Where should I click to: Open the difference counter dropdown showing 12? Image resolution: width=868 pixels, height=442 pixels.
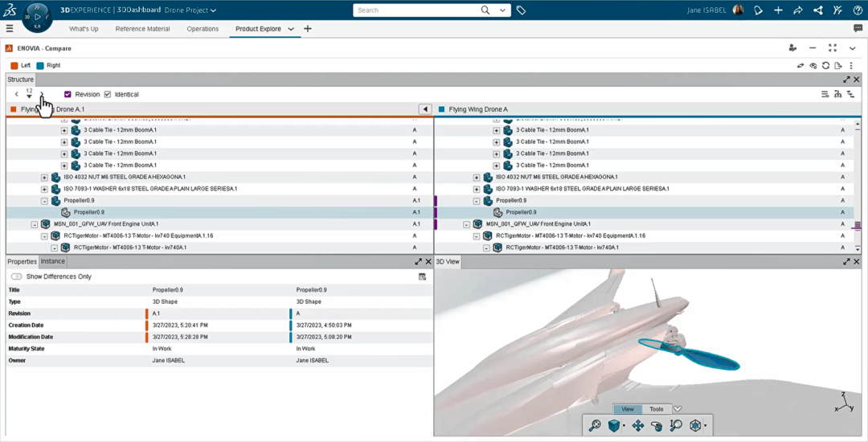[30, 93]
